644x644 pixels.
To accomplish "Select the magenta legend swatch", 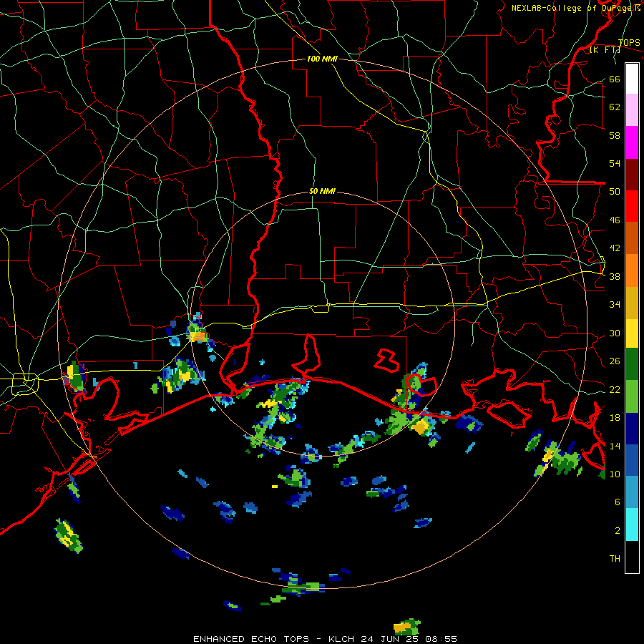I will pos(632,142).
